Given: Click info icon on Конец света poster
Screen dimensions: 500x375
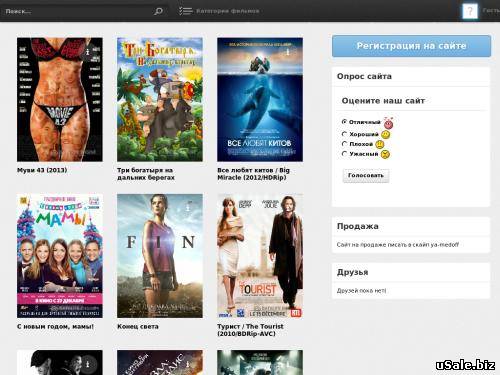Looking at the screenshot, I should [188, 208].
